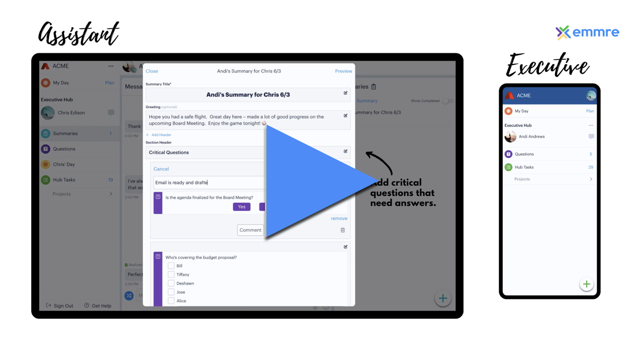The height and width of the screenshot is (362, 644).
Task: Click the Yes button on agenda question
Action: coord(241,207)
